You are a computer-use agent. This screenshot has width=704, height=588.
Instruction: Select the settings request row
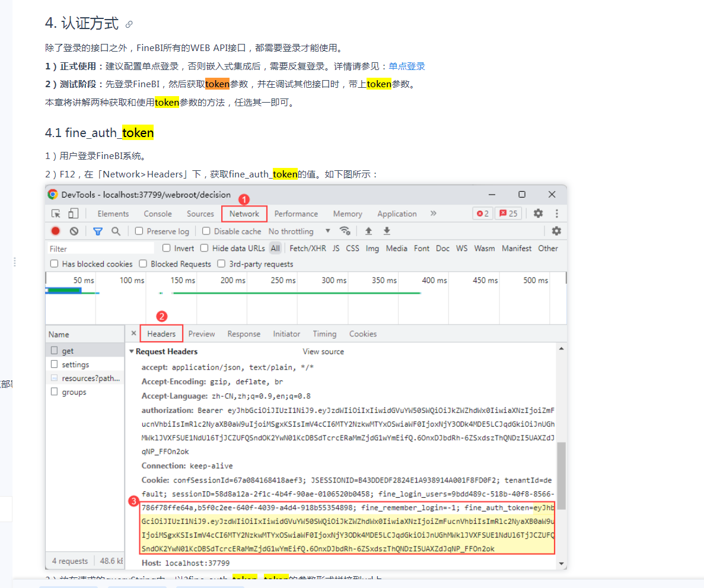(85, 364)
